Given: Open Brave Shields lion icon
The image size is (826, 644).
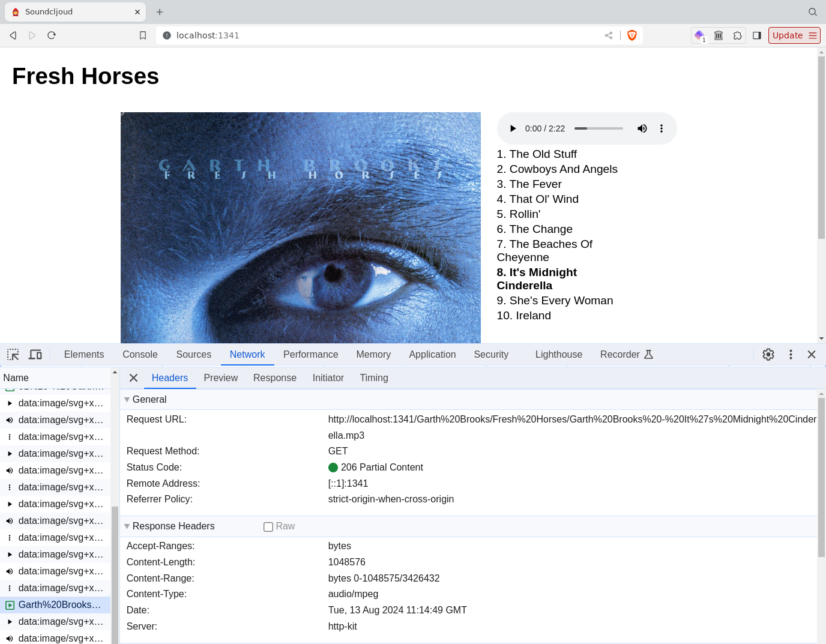Looking at the screenshot, I should (x=632, y=35).
